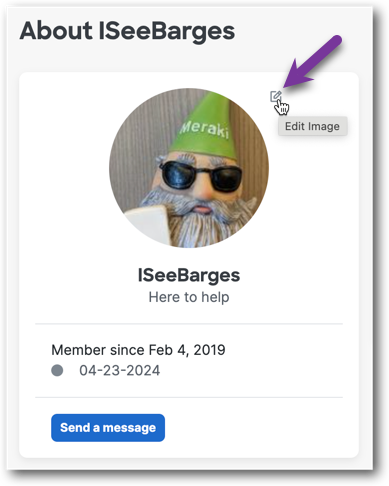Click the gnome's gray beard

tap(200, 222)
